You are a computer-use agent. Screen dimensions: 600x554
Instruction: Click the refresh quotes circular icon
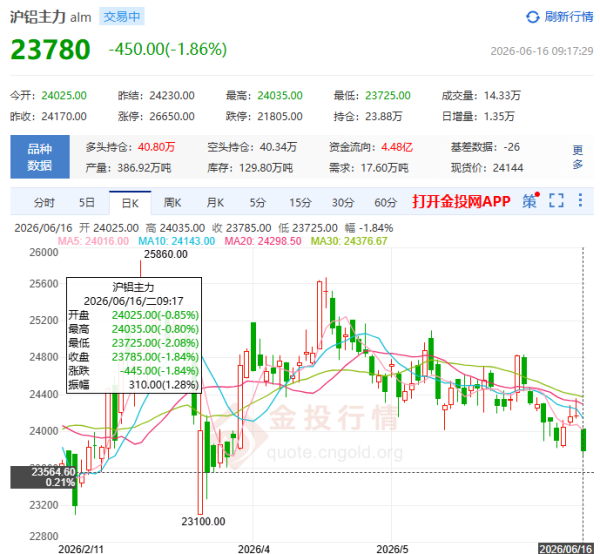(x=533, y=17)
